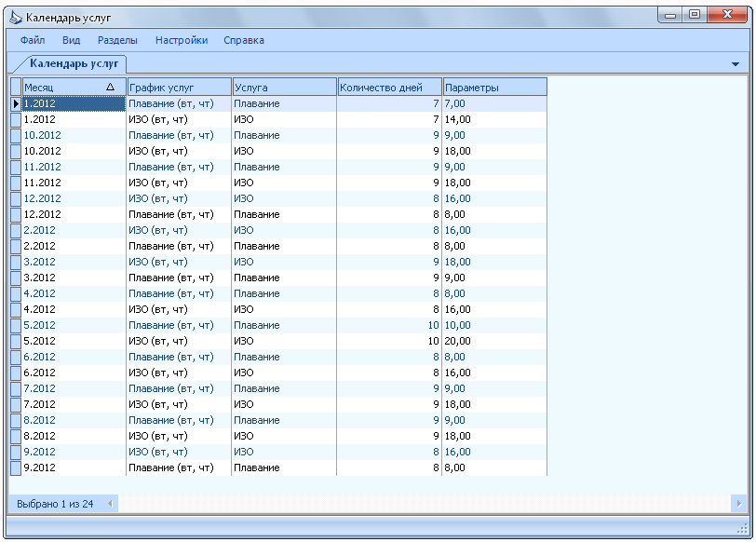The image size is (756, 542).
Task: Click 8,00 in the 9.2012 Плавание row
Action: coord(454,467)
